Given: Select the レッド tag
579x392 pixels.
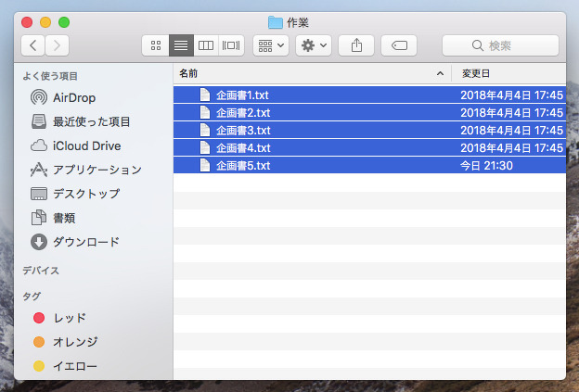Looking at the screenshot, I should point(69,318).
